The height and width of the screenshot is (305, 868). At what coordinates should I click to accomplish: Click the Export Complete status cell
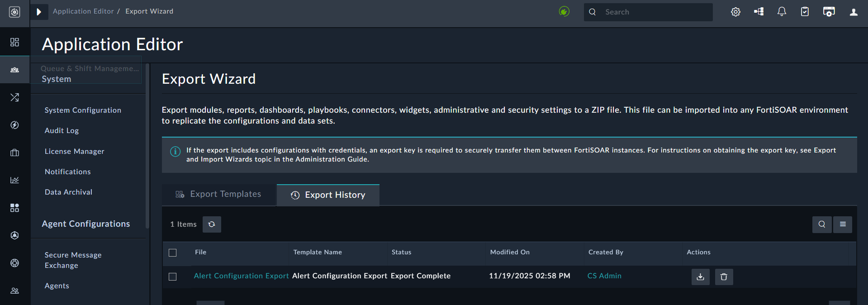[x=421, y=276]
